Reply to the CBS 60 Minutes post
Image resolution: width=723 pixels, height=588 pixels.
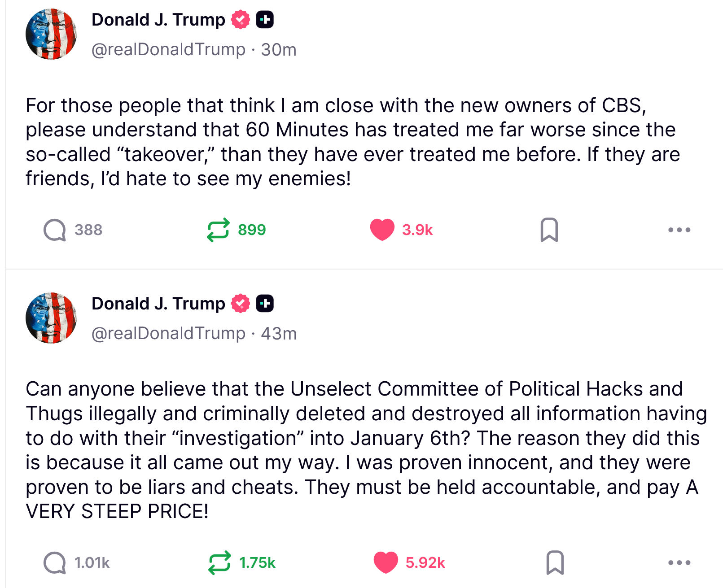click(55, 230)
